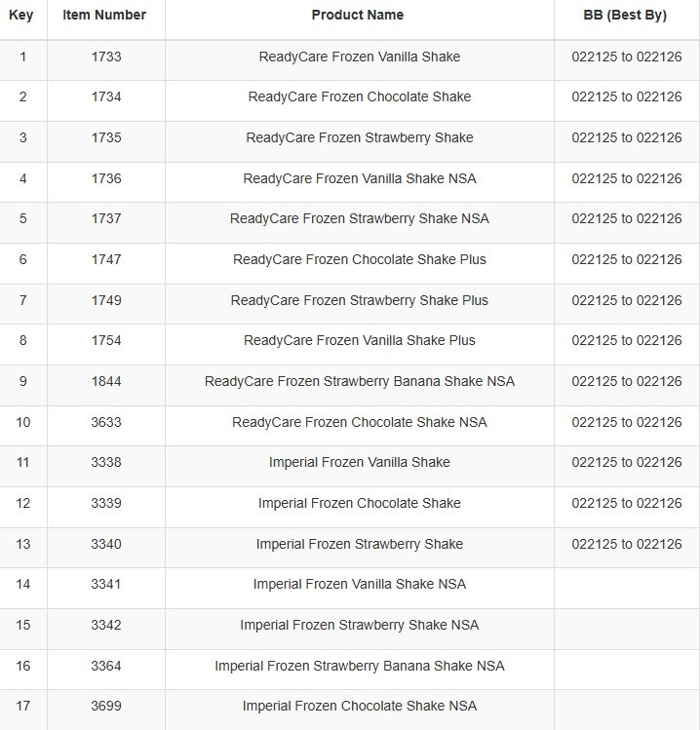Click Imperial Frozen Strawberry Banana Shake NSA
This screenshot has width=700, height=730.
[x=359, y=666]
